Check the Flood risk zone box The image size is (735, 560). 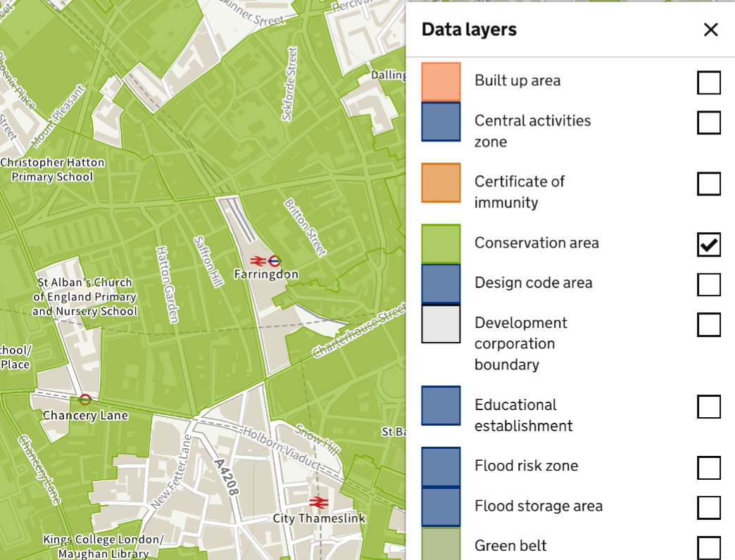[x=709, y=468]
